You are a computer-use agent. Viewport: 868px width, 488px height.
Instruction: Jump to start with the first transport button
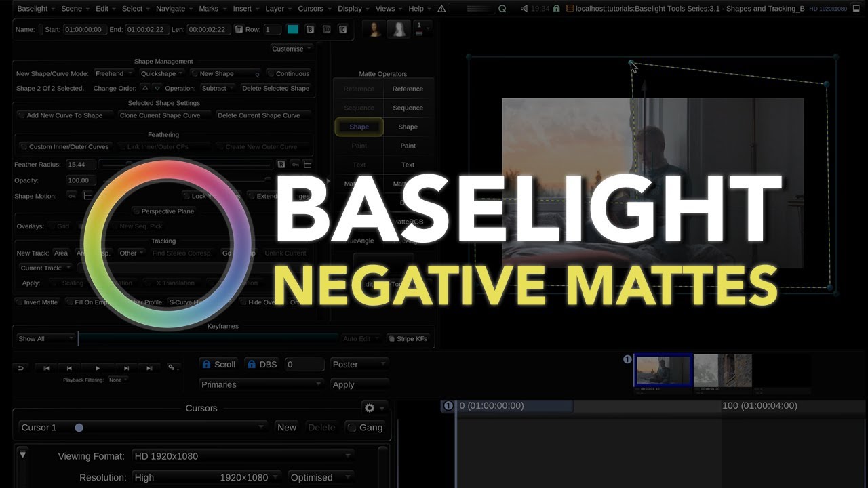[x=46, y=368]
